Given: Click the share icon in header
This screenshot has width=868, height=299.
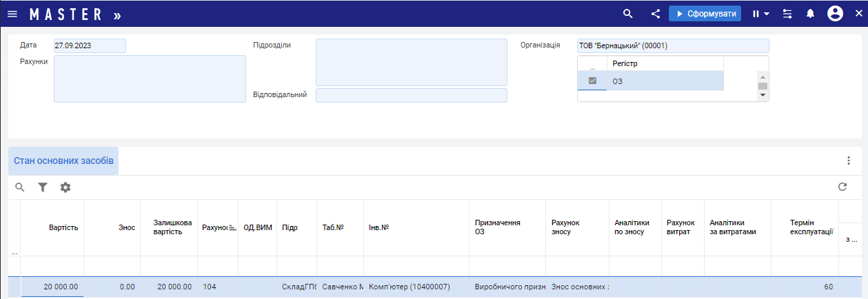Looking at the screenshot, I should coord(656,14).
